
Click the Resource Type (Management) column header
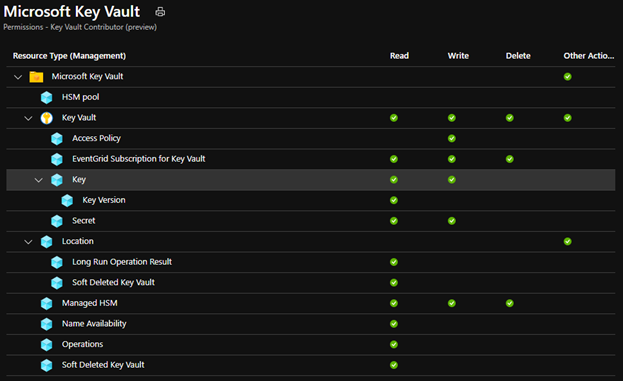point(69,56)
